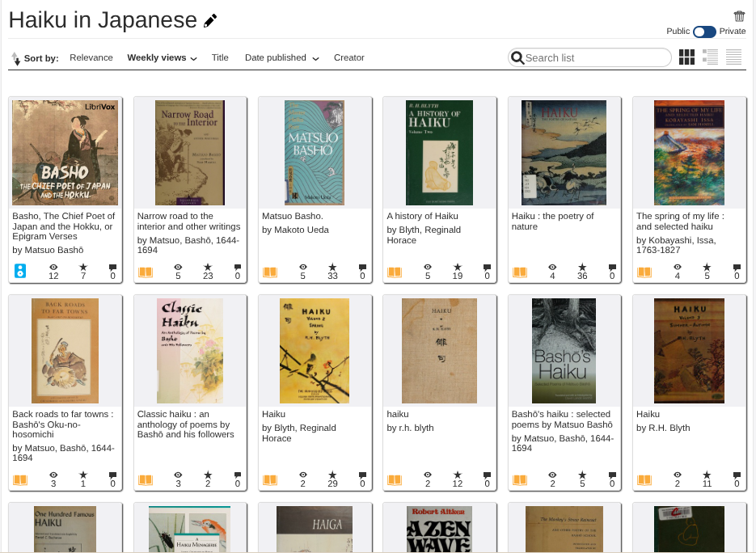Open the Haiku poetry of nature cover
This screenshot has height=553, width=756.
click(564, 153)
